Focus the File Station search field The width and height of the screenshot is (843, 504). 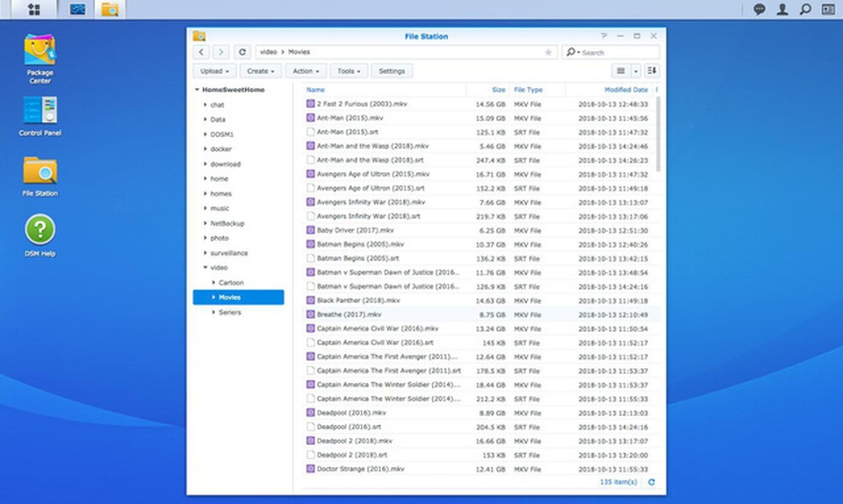point(618,52)
